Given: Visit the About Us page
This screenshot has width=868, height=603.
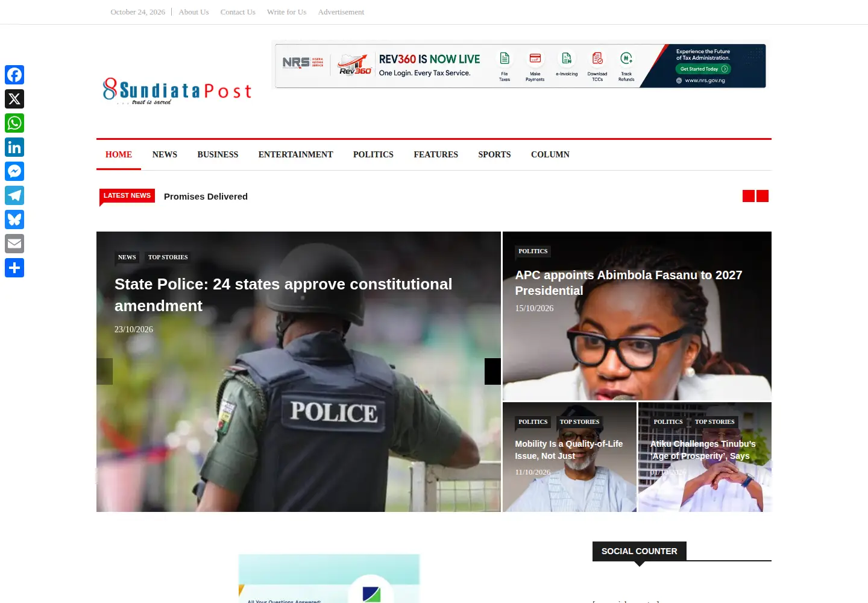Looking at the screenshot, I should coord(193,12).
